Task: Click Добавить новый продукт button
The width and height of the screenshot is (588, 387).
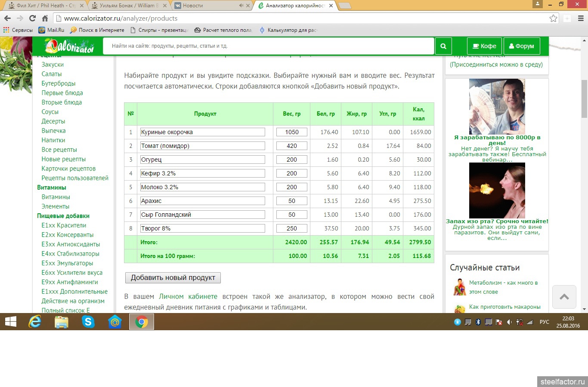Action: pyautogui.click(x=173, y=278)
